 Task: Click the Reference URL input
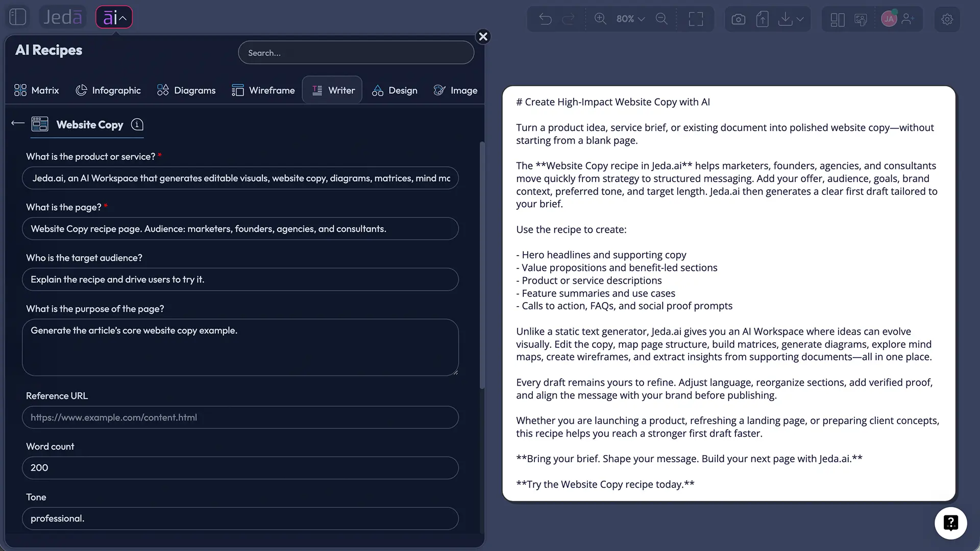[240, 417]
